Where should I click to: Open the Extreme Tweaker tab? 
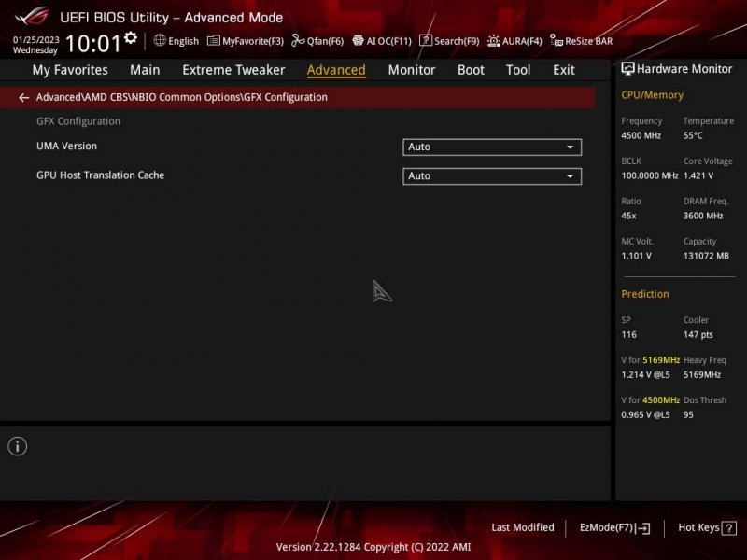tap(233, 70)
